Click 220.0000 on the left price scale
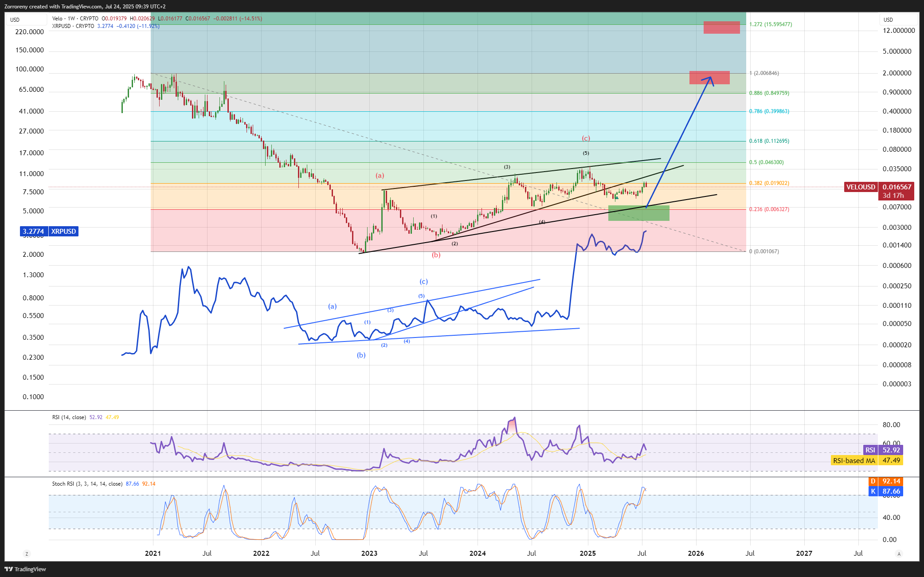This screenshot has height=577, width=924. click(30, 32)
